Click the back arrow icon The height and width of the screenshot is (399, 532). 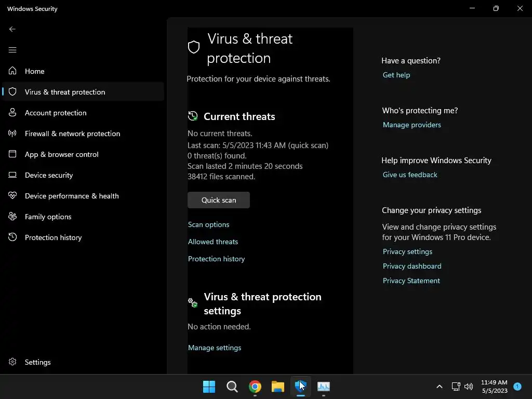coord(12,29)
